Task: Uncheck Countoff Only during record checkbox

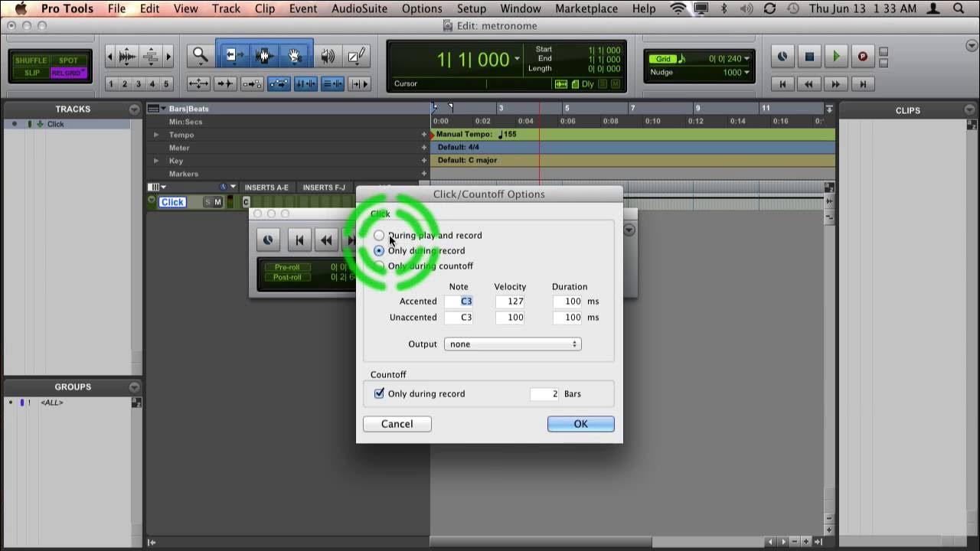Action: pyautogui.click(x=379, y=393)
